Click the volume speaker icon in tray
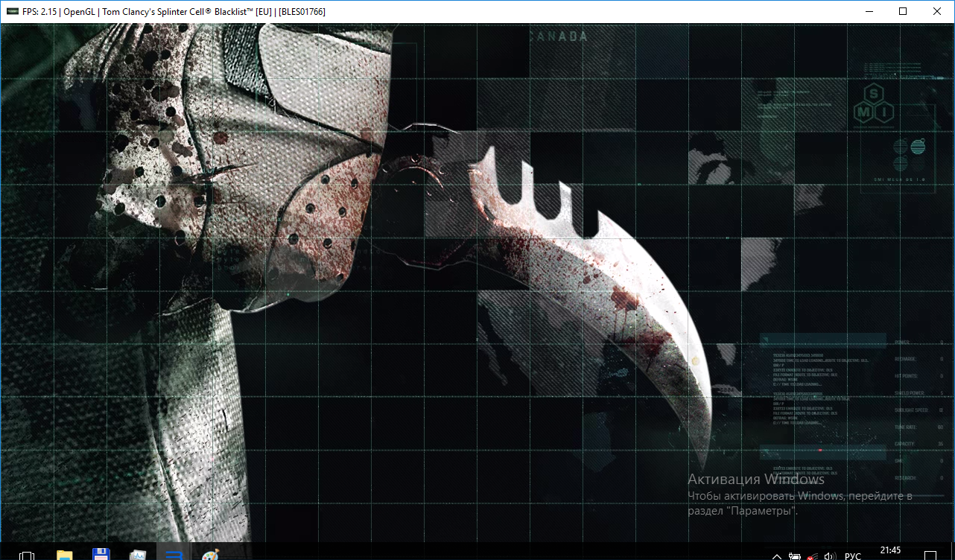The width and height of the screenshot is (955, 560). 831,556
